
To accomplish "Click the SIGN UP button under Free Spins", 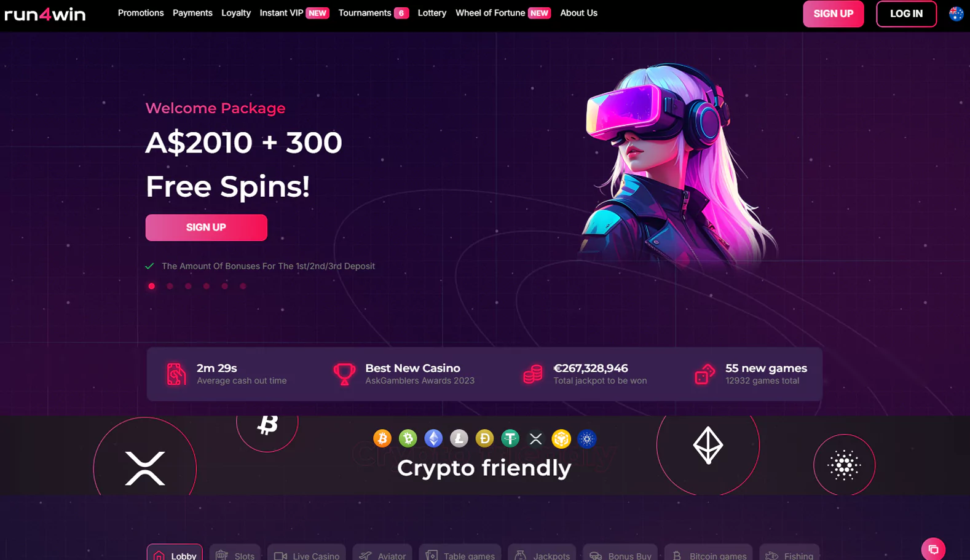I will (206, 227).
